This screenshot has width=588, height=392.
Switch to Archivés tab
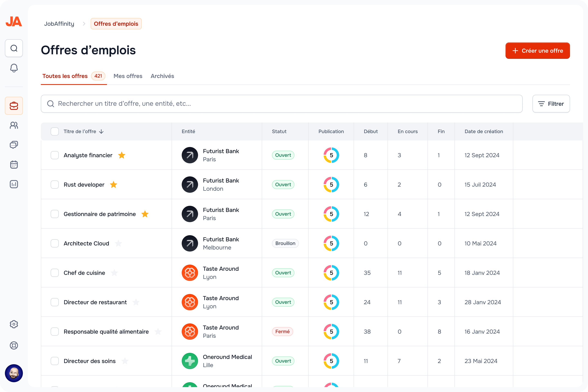[x=162, y=76]
